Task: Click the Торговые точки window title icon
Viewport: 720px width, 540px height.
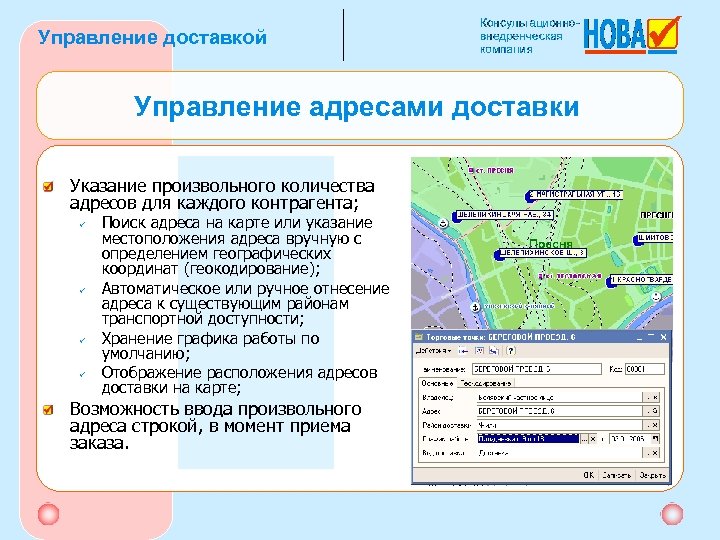Action: pos(418,337)
